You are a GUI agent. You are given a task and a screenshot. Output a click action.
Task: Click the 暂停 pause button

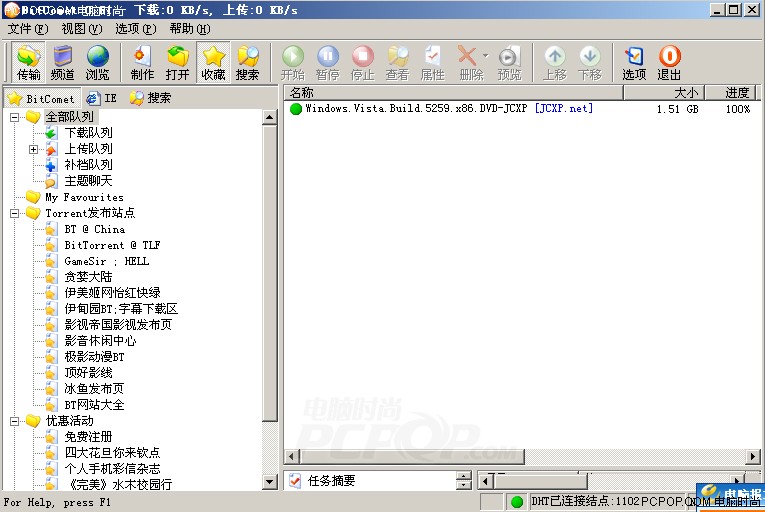327,62
